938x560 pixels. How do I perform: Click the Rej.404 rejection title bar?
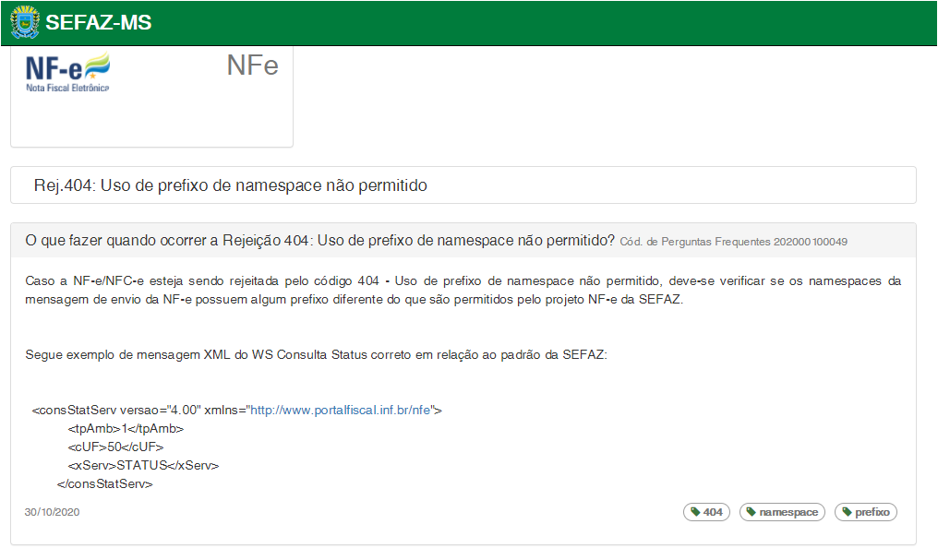(x=463, y=185)
